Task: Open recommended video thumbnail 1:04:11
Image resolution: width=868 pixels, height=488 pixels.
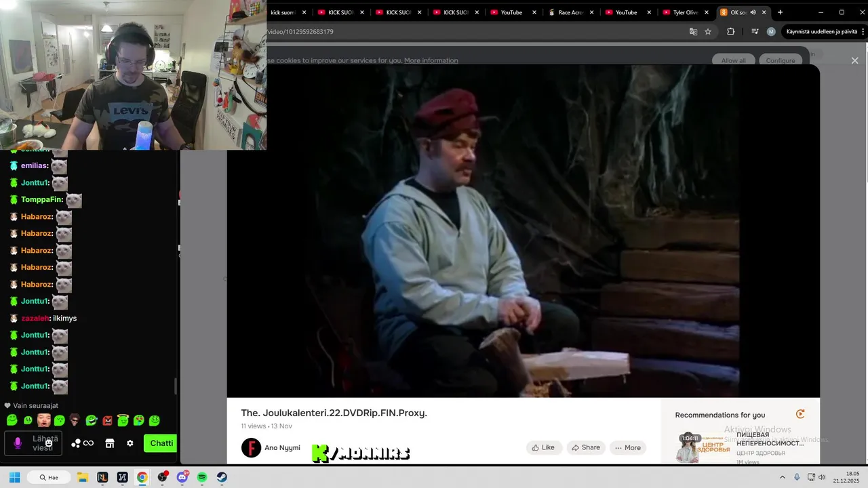Action: pos(703,448)
